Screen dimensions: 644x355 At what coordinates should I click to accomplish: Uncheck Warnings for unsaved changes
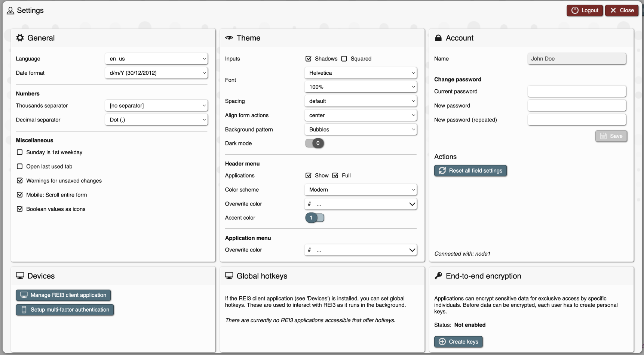(x=20, y=180)
